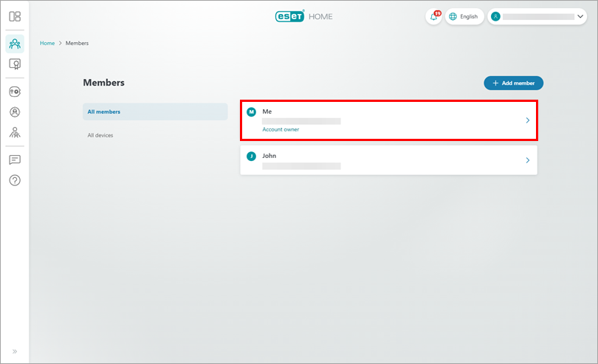Screen dimensions: 598x364
Task: Go to Home breadcrumb link
Action: pyautogui.click(x=47, y=44)
